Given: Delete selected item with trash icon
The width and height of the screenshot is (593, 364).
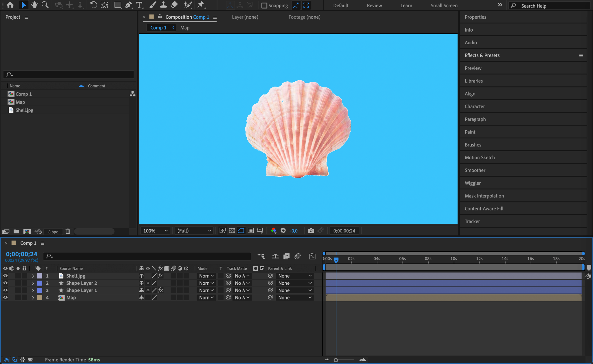Looking at the screenshot, I should [x=68, y=231].
